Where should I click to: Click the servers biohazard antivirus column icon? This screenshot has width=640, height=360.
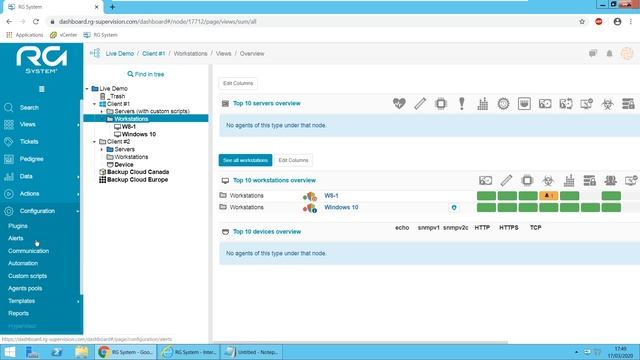pos(607,104)
